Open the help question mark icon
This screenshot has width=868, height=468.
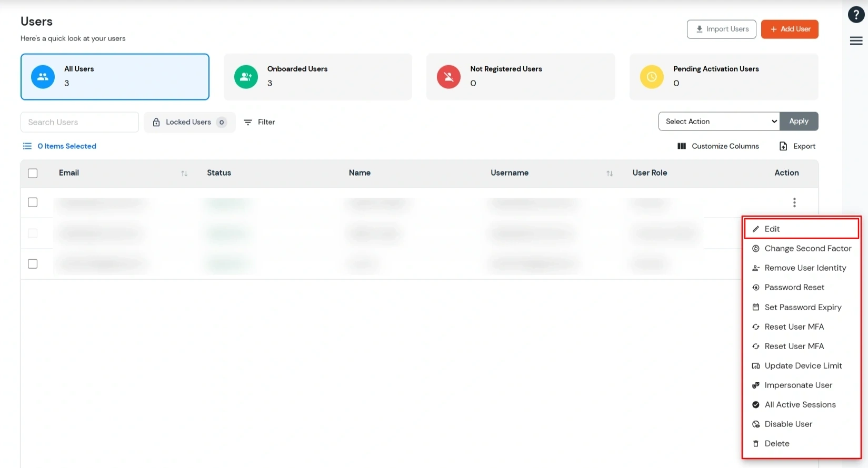pyautogui.click(x=856, y=15)
